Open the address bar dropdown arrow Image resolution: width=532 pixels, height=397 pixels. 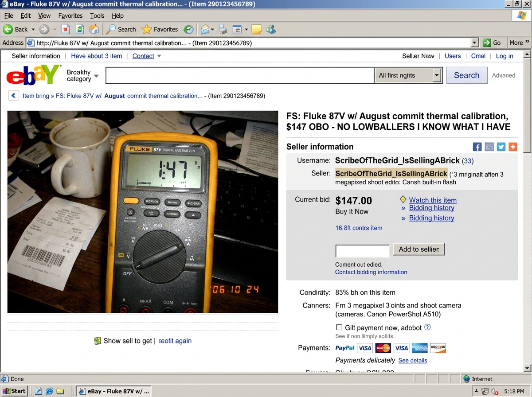[x=474, y=43]
